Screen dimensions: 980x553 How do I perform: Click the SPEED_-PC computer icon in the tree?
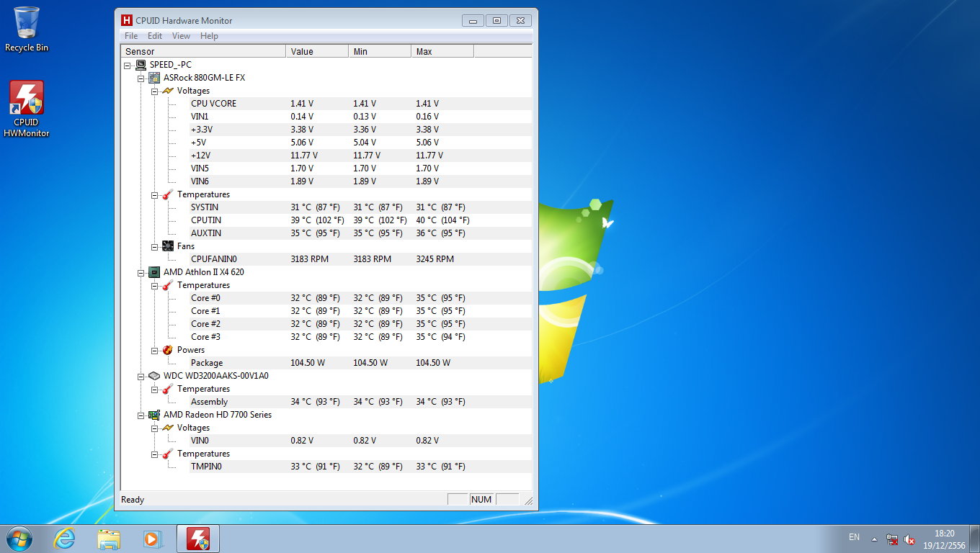[x=141, y=65]
